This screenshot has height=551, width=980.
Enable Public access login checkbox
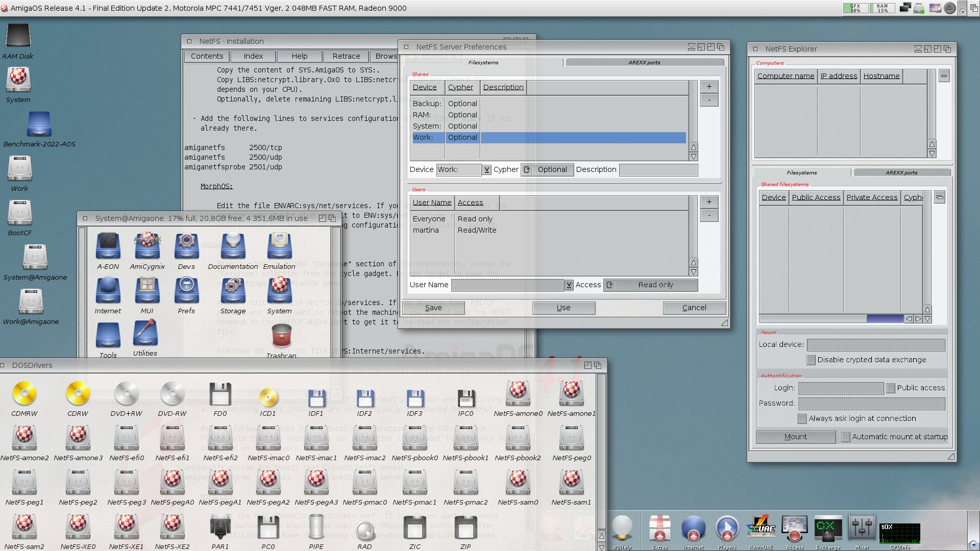890,387
